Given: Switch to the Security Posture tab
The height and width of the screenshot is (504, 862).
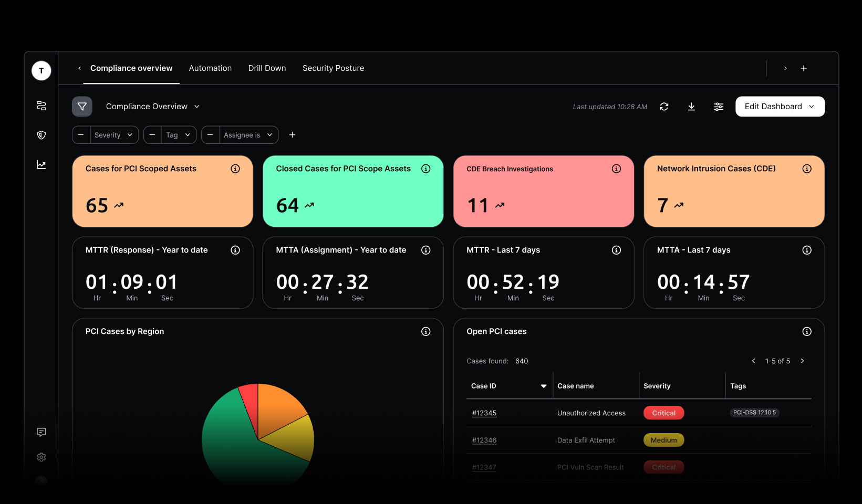Looking at the screenshot, I should [x=333, y=68].
